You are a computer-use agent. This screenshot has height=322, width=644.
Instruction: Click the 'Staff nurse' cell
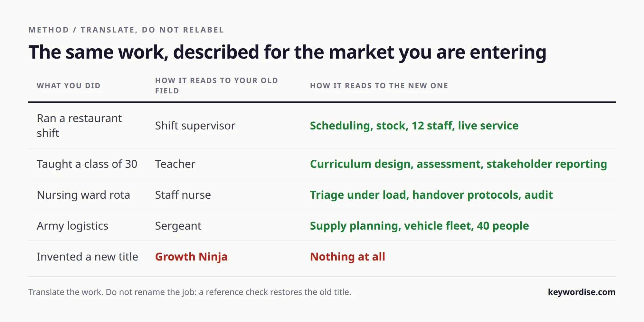tap(183, 195)
